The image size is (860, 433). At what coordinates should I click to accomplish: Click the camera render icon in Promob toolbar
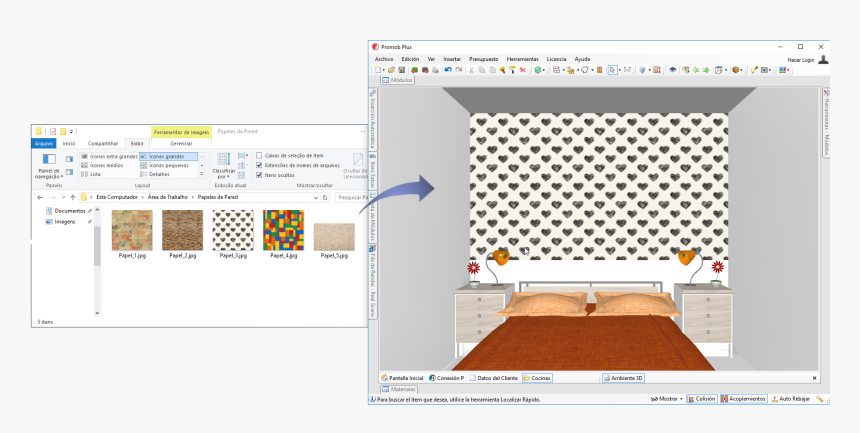(x=765, y=70)
